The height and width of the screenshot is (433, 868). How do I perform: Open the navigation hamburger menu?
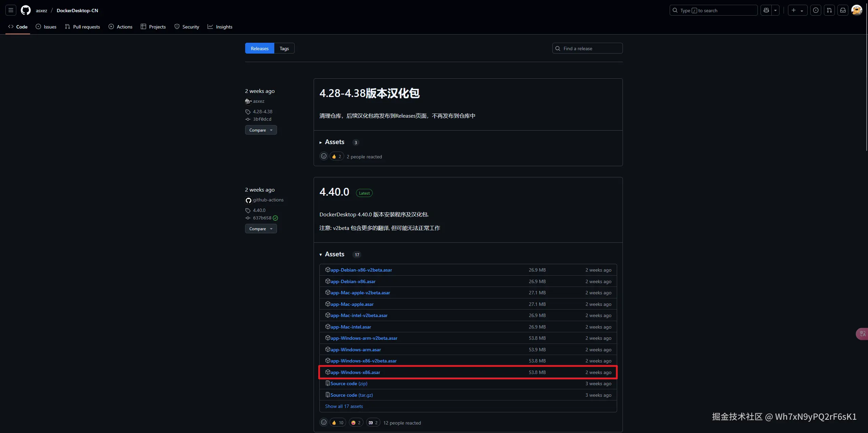[x=11, y=10]
